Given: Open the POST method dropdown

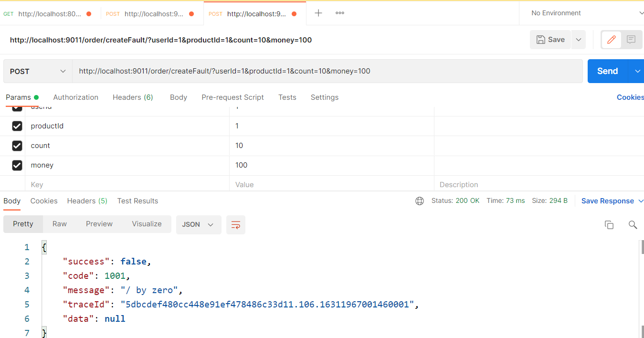Looking at the screenshot, I should (38, 71).
